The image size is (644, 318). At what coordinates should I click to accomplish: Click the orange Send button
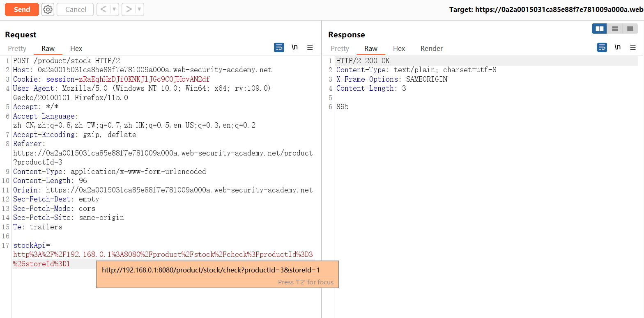pos(22,9)
